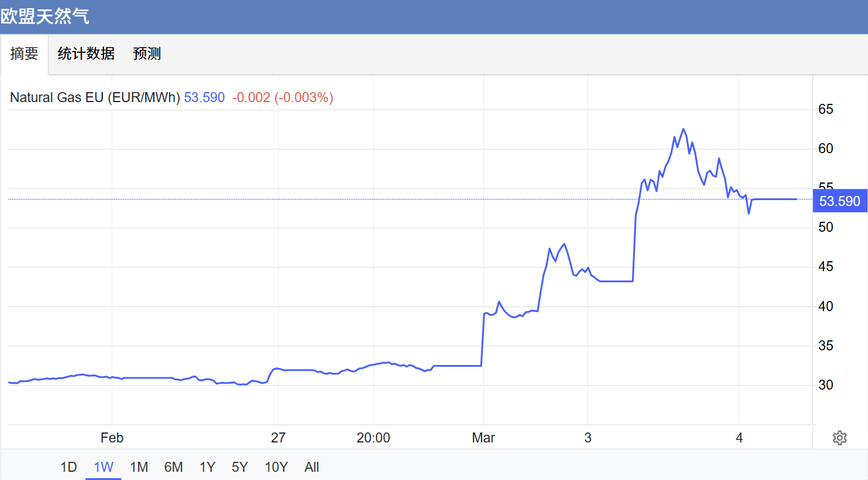This screenshot has width=868, height=480.
Task: Select the 1W time range
Action: 103,467
